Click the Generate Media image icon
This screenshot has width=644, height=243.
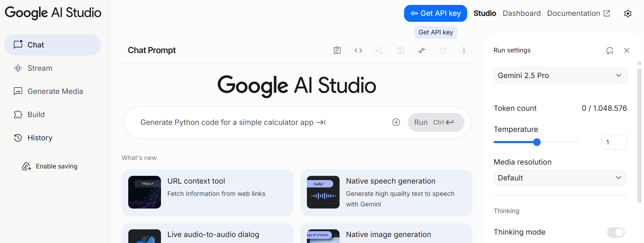(x=18, y=91)
